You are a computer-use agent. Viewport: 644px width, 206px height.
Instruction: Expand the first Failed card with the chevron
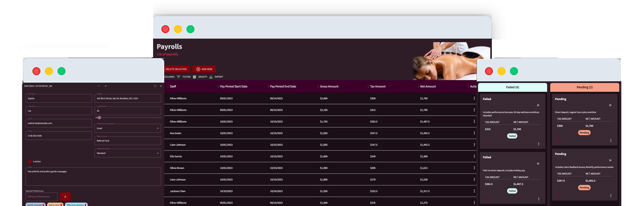click(538, 105)
